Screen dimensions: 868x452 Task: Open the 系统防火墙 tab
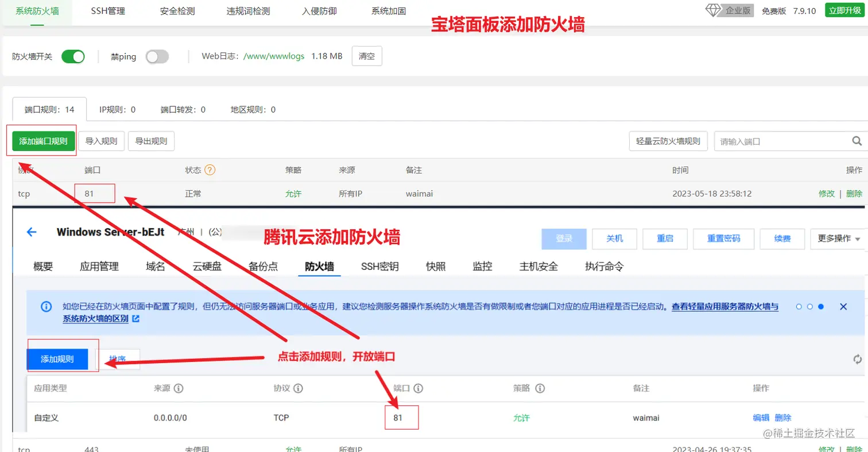[37, 10]
